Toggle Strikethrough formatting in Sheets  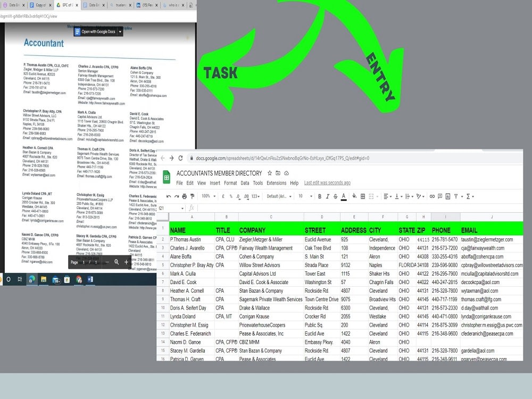pos(335,196)
